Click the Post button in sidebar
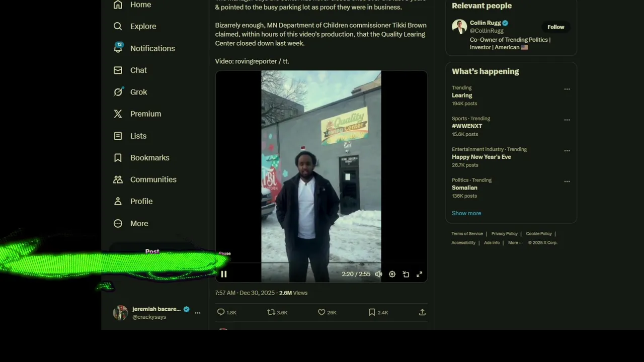Viewport: 644px width, 362px height. coord(152,251)
